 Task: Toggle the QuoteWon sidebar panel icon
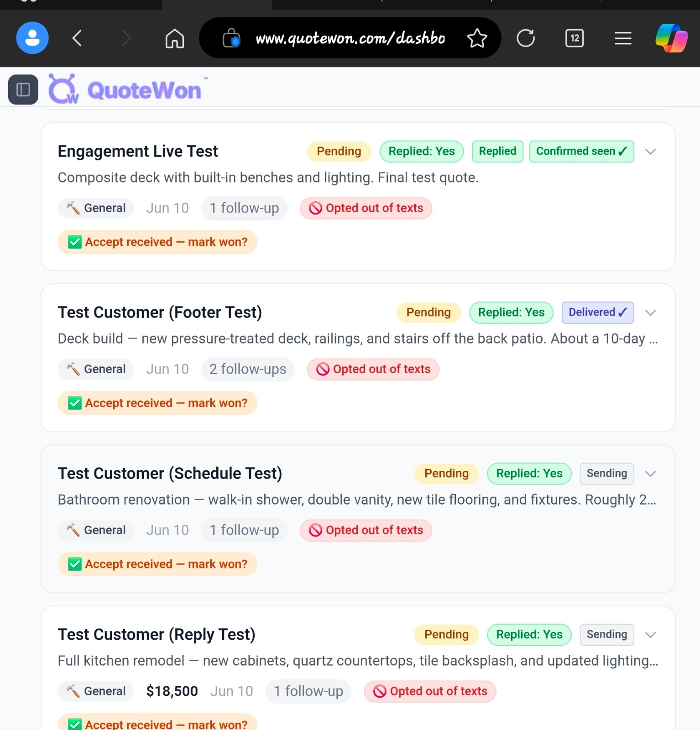(x=23, y=89)
